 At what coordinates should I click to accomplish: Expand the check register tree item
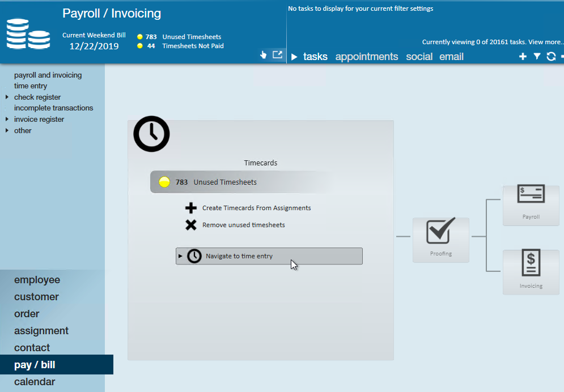7,97
